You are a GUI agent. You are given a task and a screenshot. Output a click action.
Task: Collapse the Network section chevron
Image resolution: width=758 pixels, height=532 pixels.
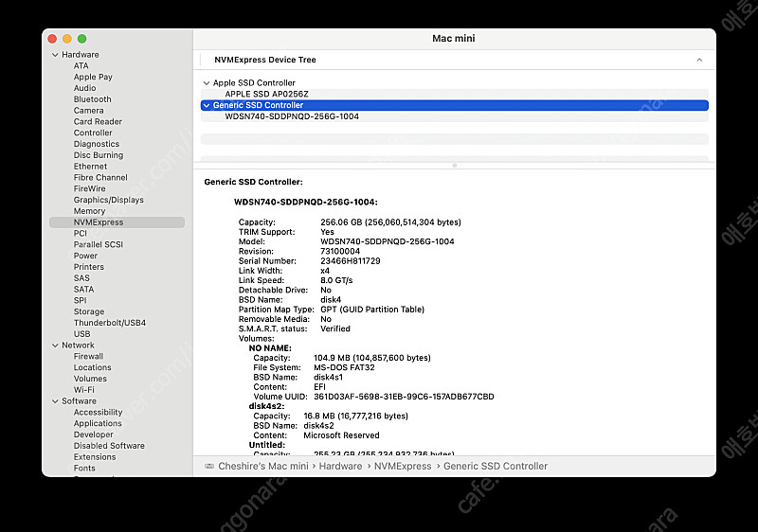tap(54, 346)
